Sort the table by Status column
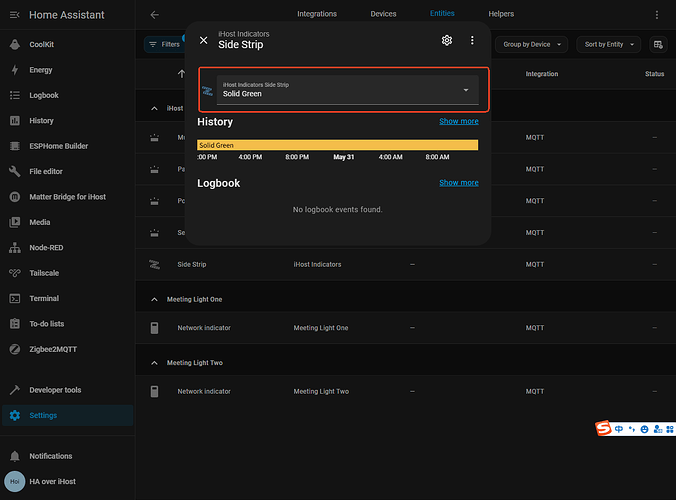This screenshot has height=500, width=676. [654, 74]
